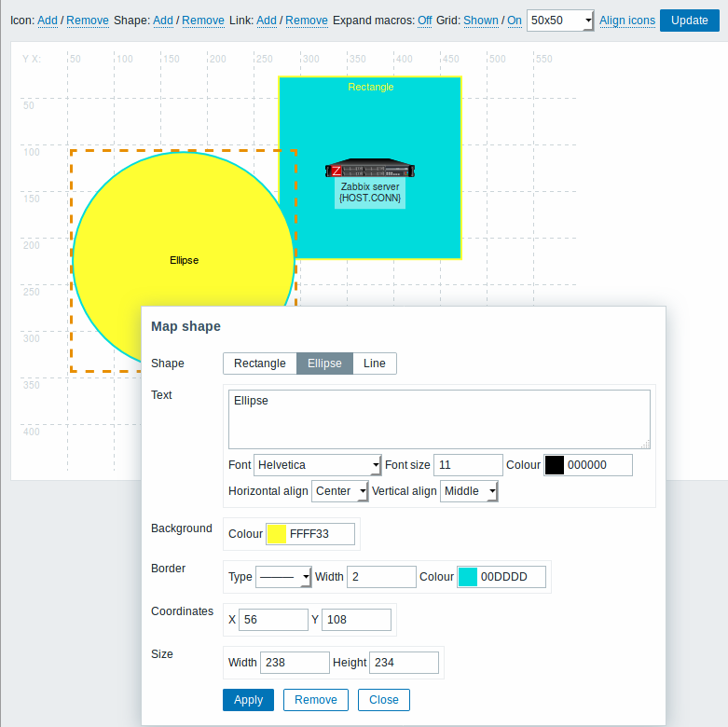Click the Zabbix server {HOST.CONN} label

tap(370, 192)
